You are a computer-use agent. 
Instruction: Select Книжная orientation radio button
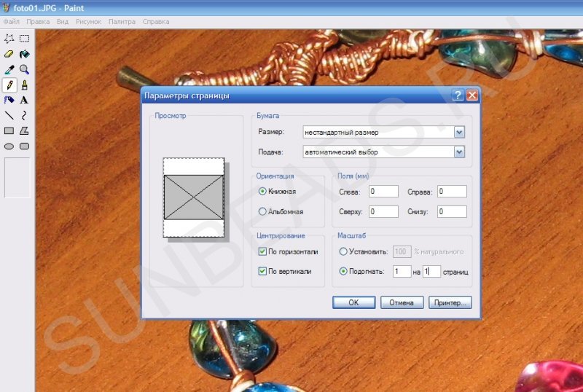coord(262,191)
